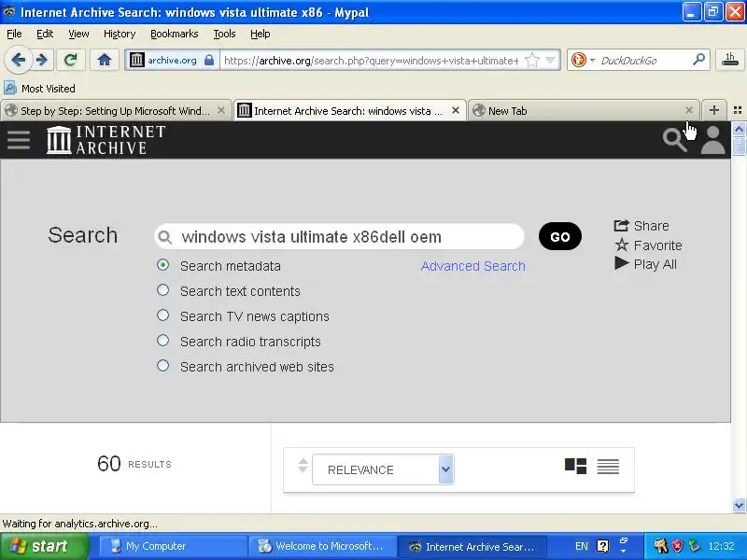747x560 pixels.
Task: Open the Home page icon
Action: coord(105,60)
